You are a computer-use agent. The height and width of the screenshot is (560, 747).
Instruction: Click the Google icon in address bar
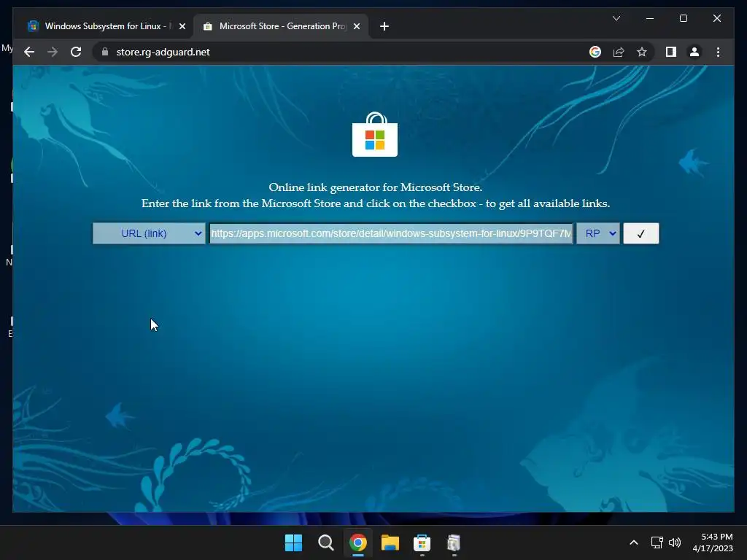coord(595,52)
